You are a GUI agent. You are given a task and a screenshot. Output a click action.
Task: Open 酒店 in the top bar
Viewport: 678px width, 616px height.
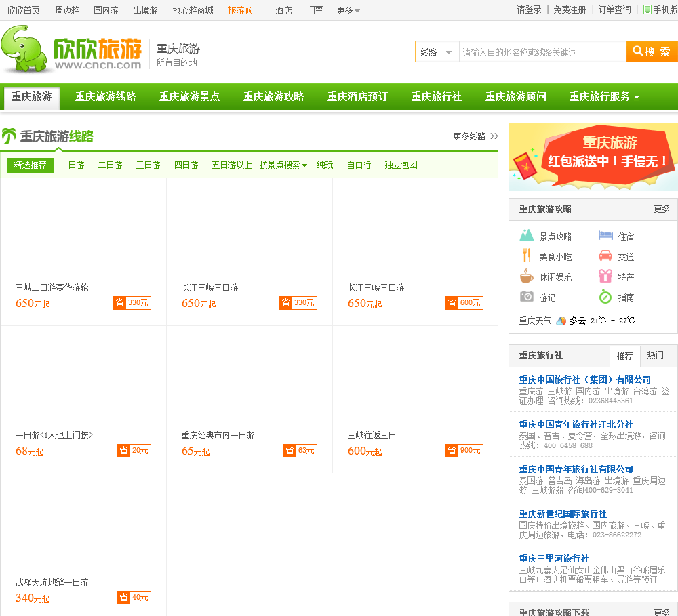point(283,10)
